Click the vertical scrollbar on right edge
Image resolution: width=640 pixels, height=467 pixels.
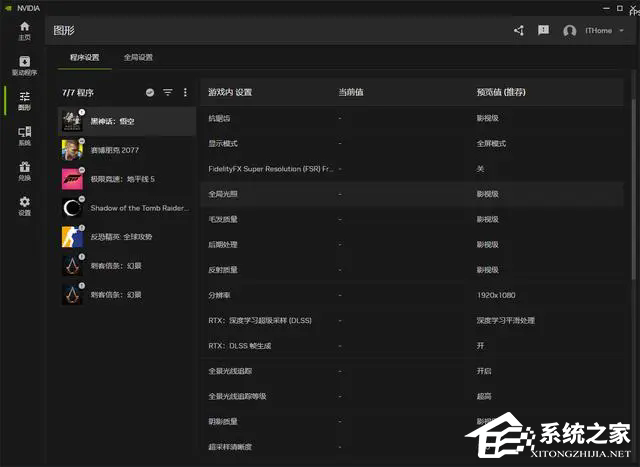click(633, 190)
